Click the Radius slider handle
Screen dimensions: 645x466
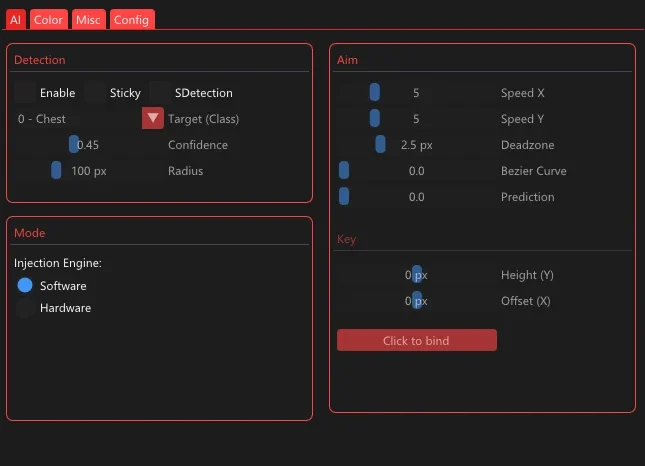click(56, 170)
